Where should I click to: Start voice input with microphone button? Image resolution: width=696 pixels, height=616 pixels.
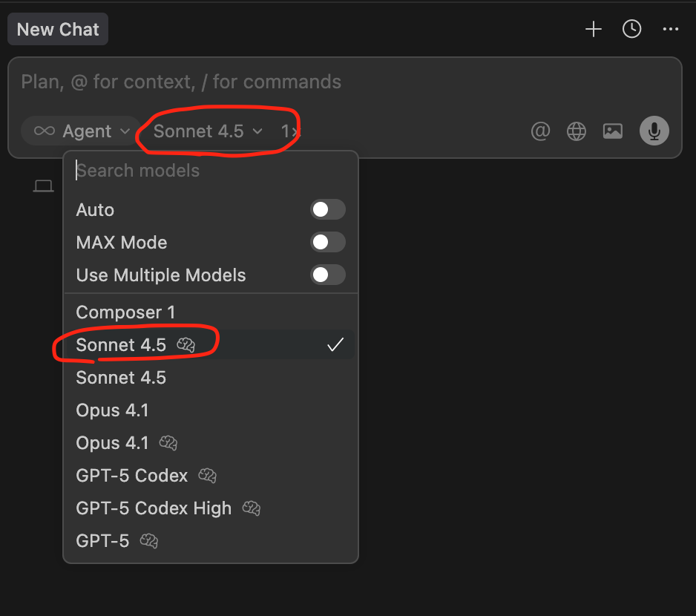pos(654,131)
